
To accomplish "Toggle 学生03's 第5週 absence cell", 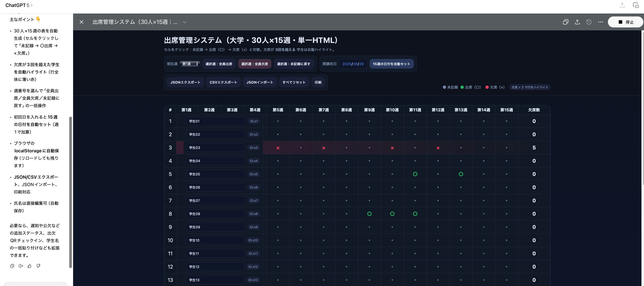I will pos(278,148).
